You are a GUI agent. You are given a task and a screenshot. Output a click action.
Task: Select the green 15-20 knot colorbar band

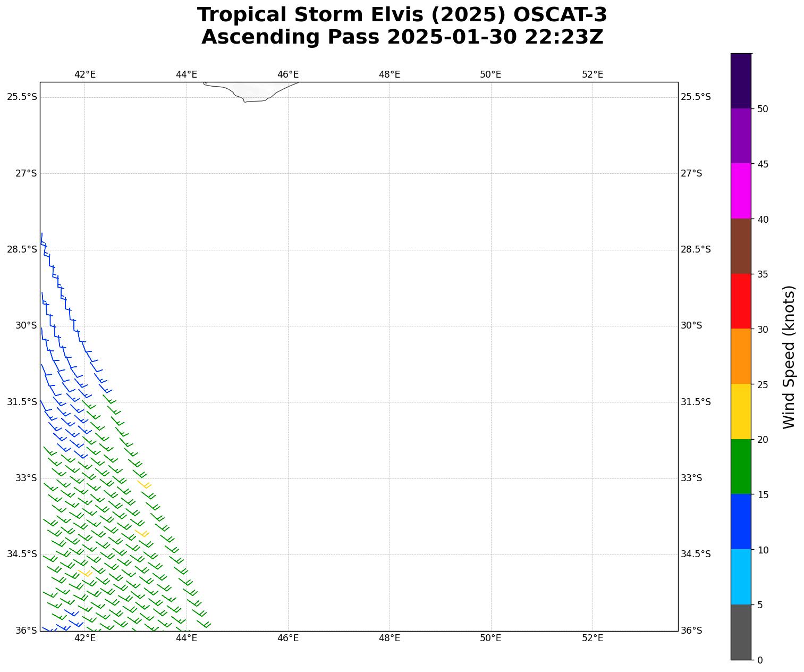(x=741, y=466)
